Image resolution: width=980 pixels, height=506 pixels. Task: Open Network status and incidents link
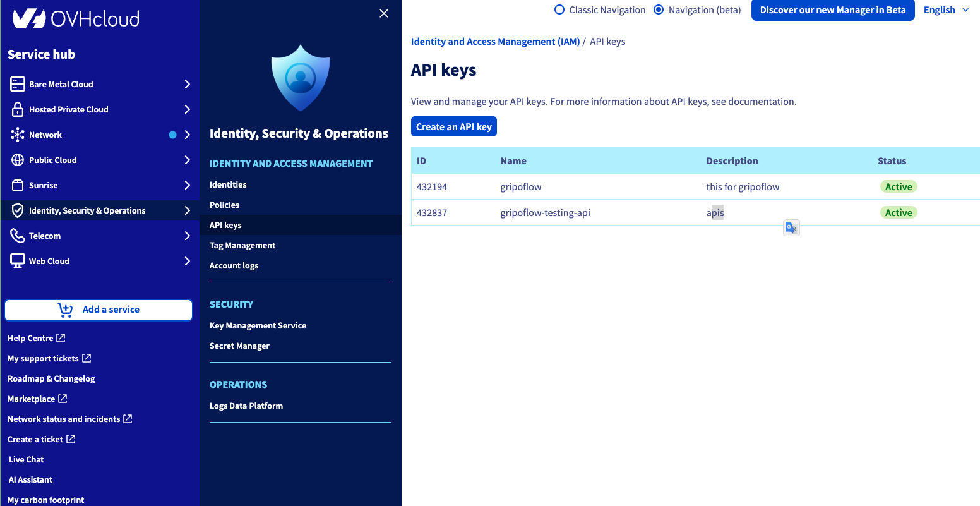click(x=64, y=419)
